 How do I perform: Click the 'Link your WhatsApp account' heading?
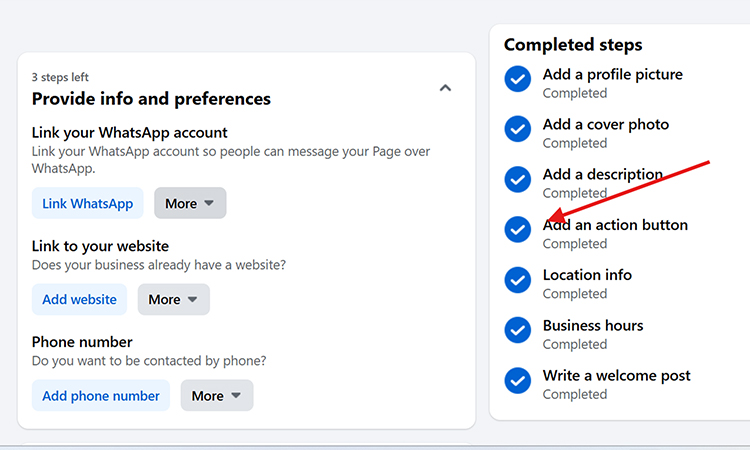point(130,132)
